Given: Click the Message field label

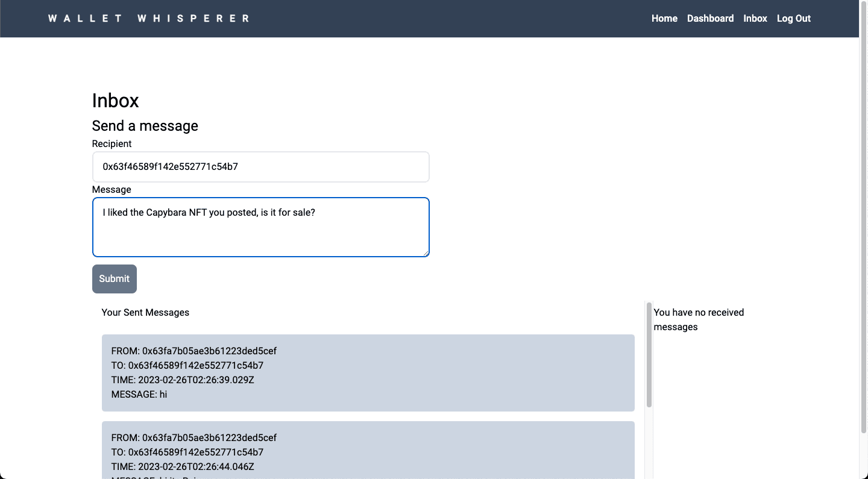Looking at the screenshot, I should coord(112,189).
